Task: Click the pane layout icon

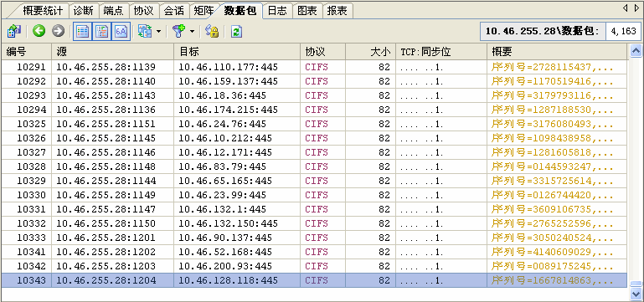Action: point(145,31)
